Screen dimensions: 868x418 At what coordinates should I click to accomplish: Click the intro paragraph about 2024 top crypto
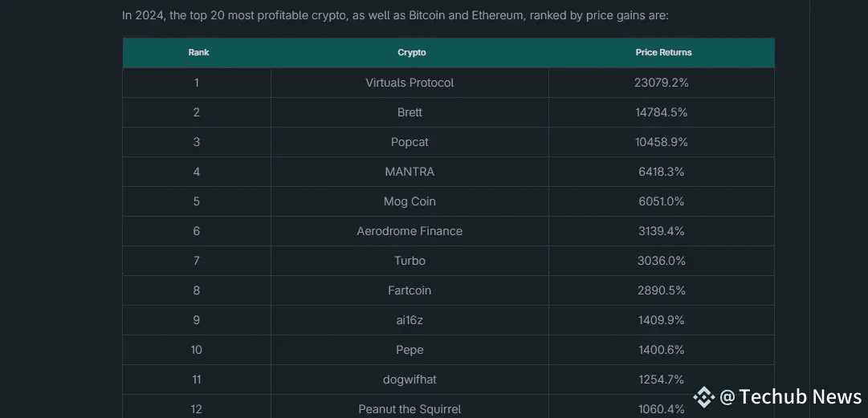pos(395,15)
